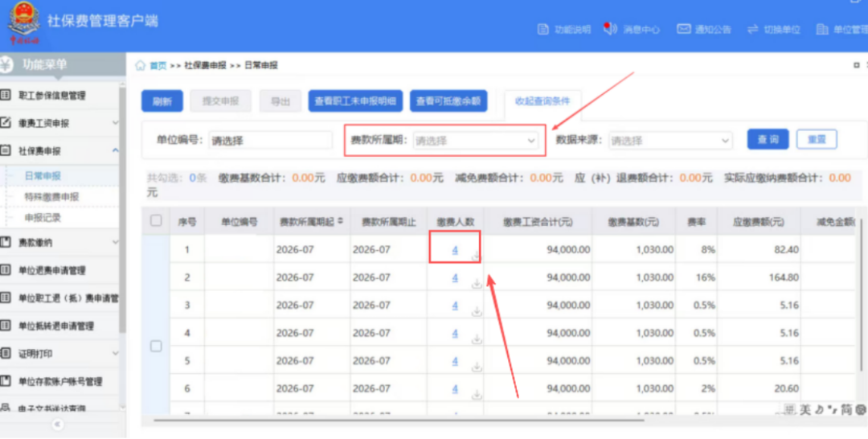868x439 pixels.
Task: Select 申报记录 in the sidebar
Action: (x=43, y=218)
